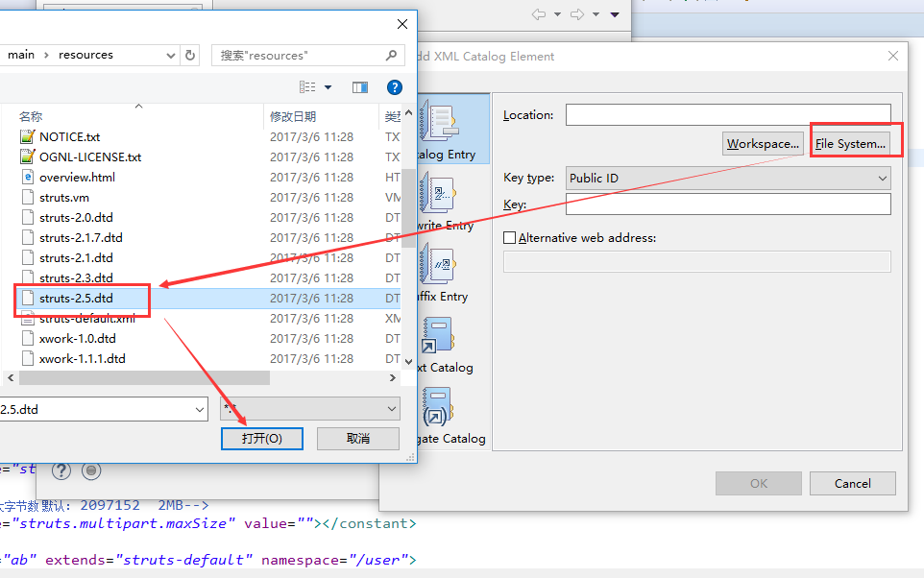This screenshot has height=578, width=924.
Task: Close the file open dialog
Action: tap(402, 24)
